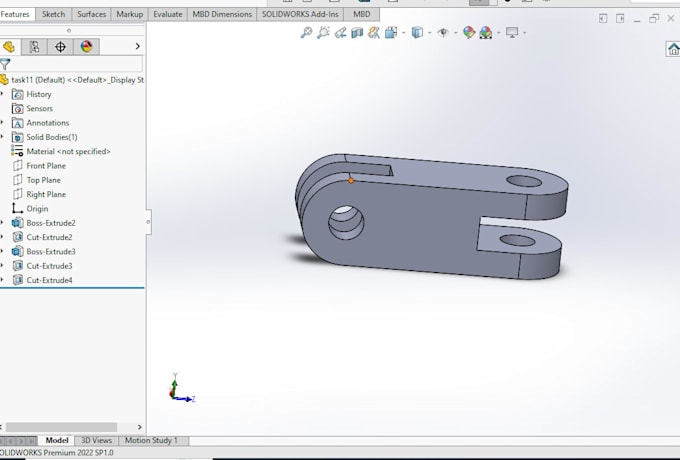Click the Previous View icon
This screenshot has height=460, width=680.
tap(340, 33)
